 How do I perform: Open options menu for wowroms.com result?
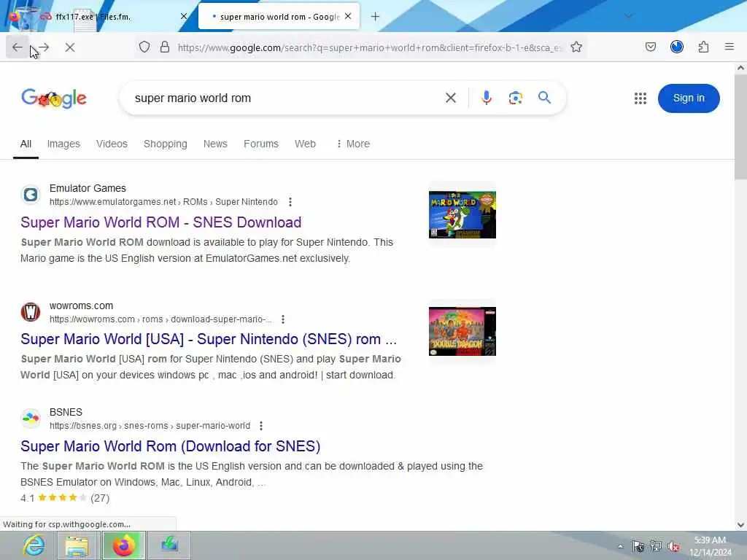click(x=283, y=319)
